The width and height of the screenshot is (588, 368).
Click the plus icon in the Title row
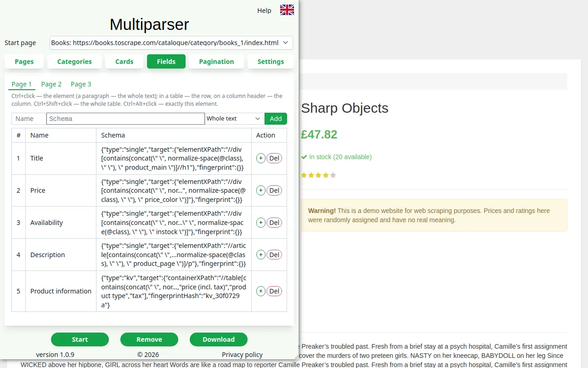pyautogui.click(x=260, y=158)
